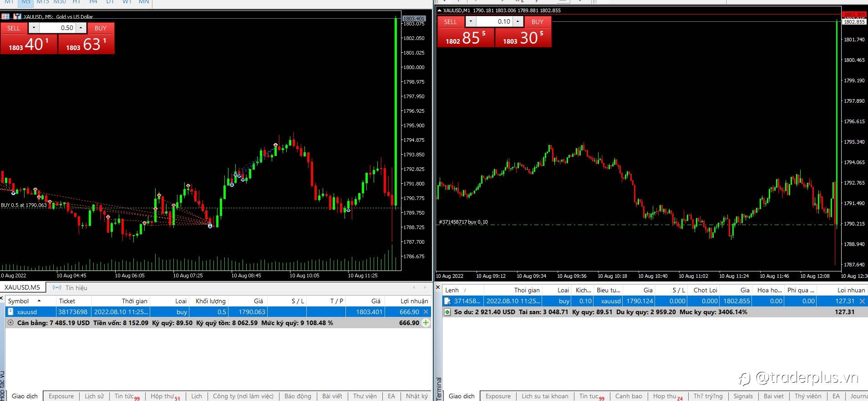
Task: Switch to the M15 timeframe
Action: (x=42, y=2)
